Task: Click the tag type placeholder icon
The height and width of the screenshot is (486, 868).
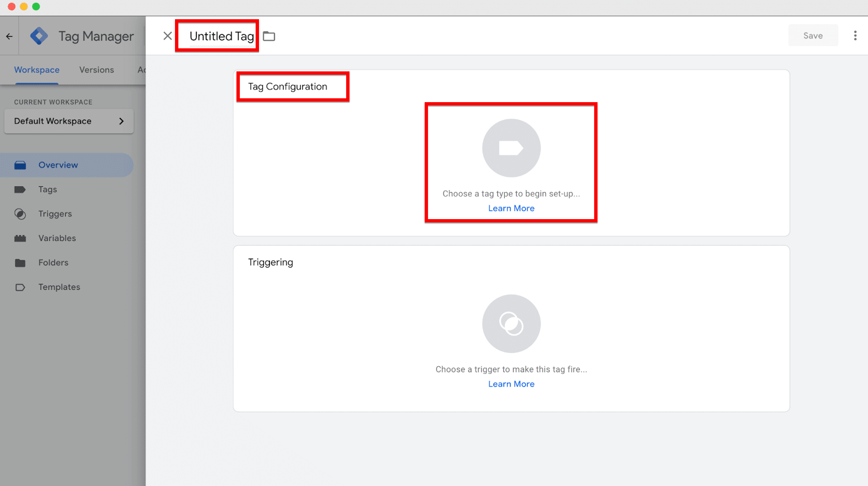Action: (511, 148)
